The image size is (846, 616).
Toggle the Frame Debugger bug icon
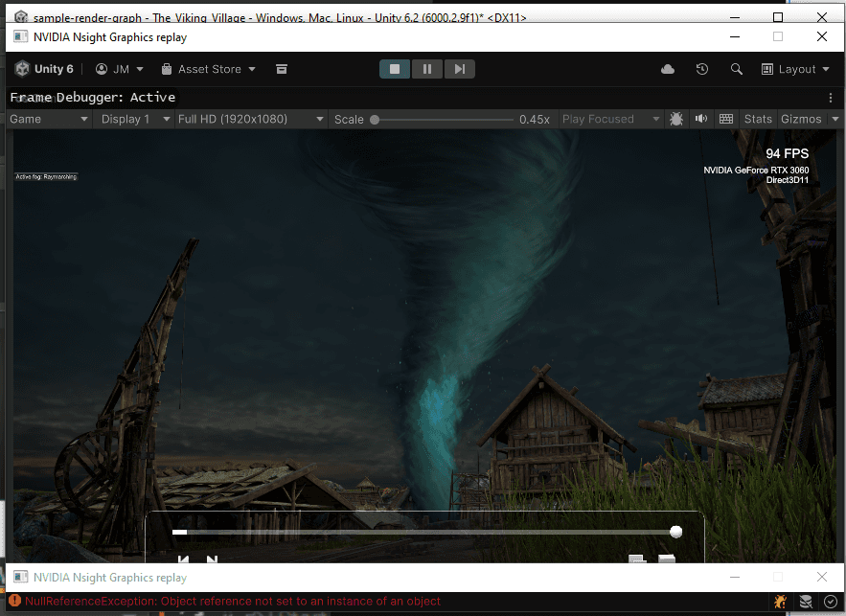click(x=676, y=119)
